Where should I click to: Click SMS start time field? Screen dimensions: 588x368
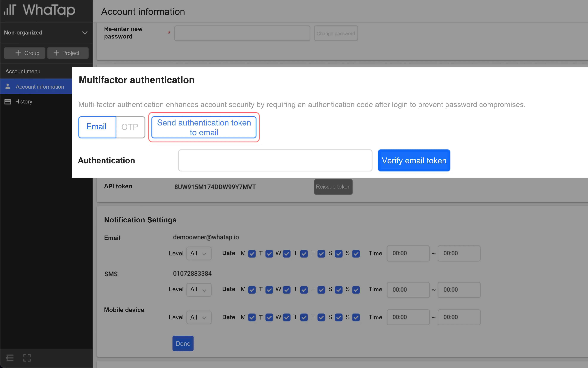[408, 290]
